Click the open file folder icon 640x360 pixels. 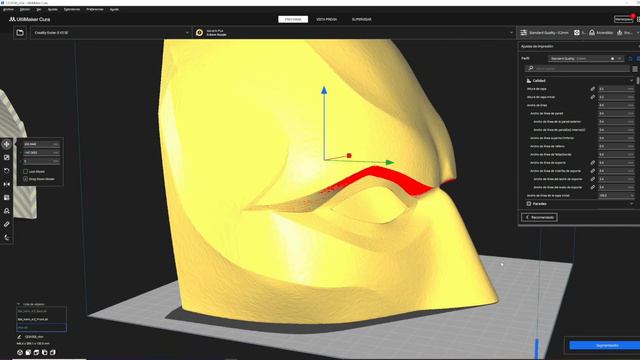click(20, 33)
